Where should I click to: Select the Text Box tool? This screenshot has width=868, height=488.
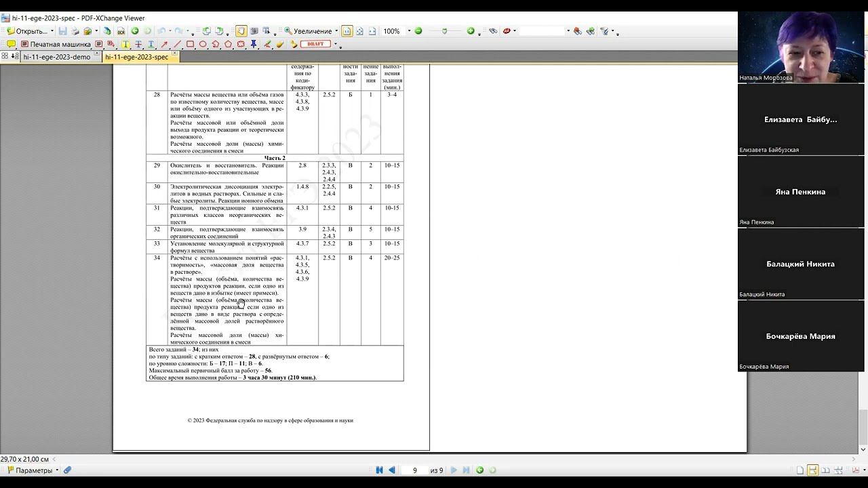[99, 44]
